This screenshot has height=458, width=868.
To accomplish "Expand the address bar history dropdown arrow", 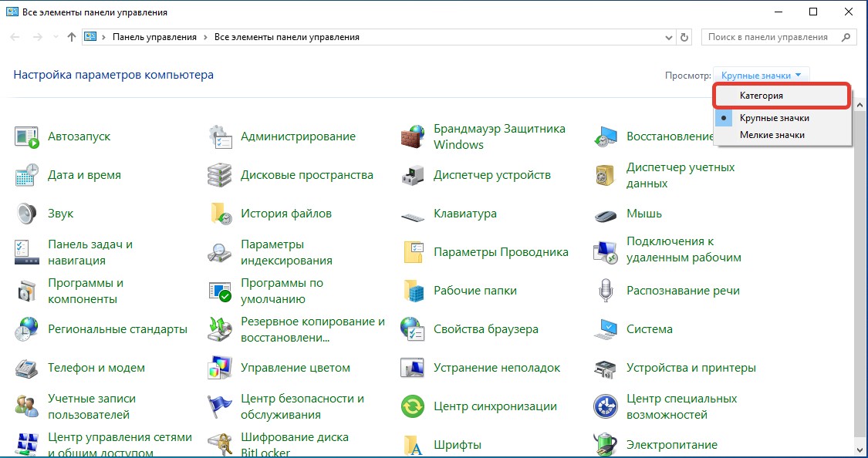I will tap(669, 38).
